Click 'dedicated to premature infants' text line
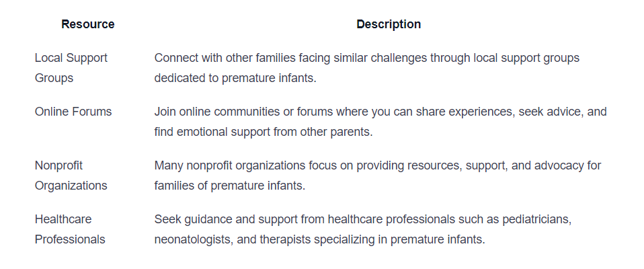Screen dimensions: 644x269 [x=235, y=78]
